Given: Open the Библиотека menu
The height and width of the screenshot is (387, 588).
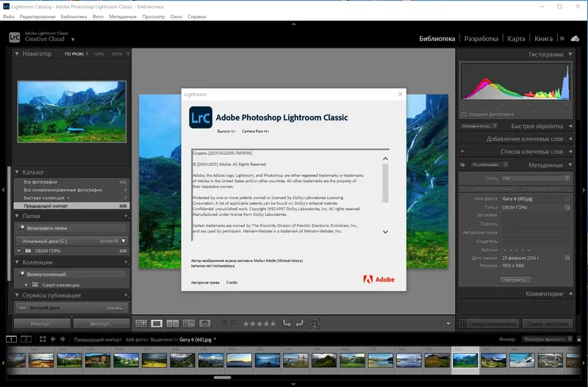Looking at the screenshot, I should (x=73, y=16).
